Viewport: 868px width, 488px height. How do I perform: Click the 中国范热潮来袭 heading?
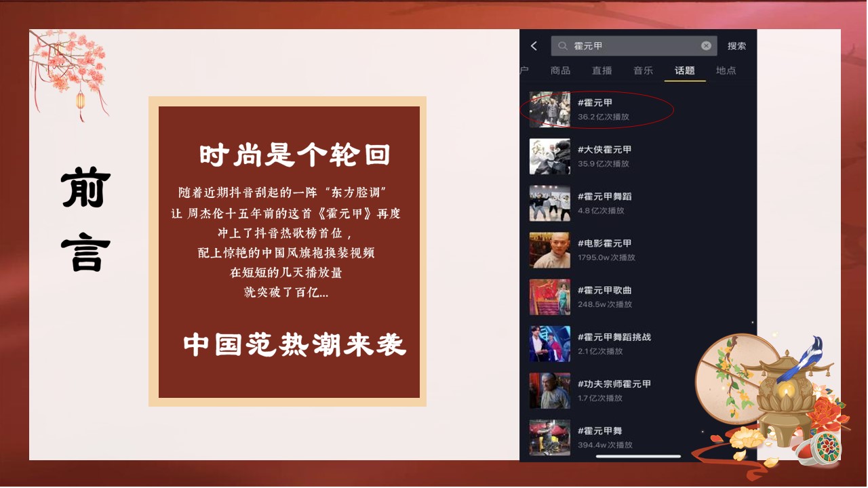pyautogui.click(x=295, y=345)
